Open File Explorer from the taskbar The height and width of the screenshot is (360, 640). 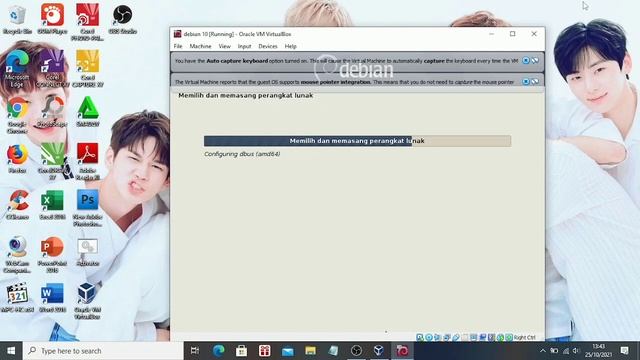point(310,351)
